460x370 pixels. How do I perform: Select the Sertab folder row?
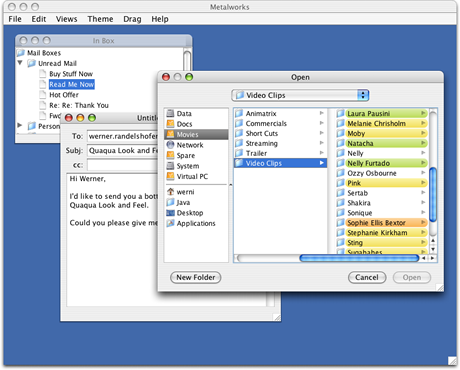[x=381, y=193]
